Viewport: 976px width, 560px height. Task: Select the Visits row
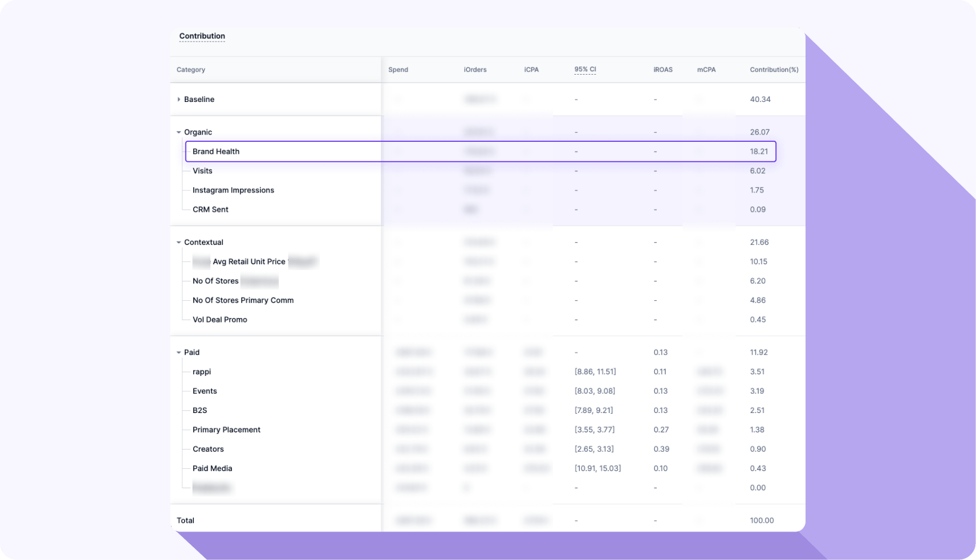pos(487,171)
